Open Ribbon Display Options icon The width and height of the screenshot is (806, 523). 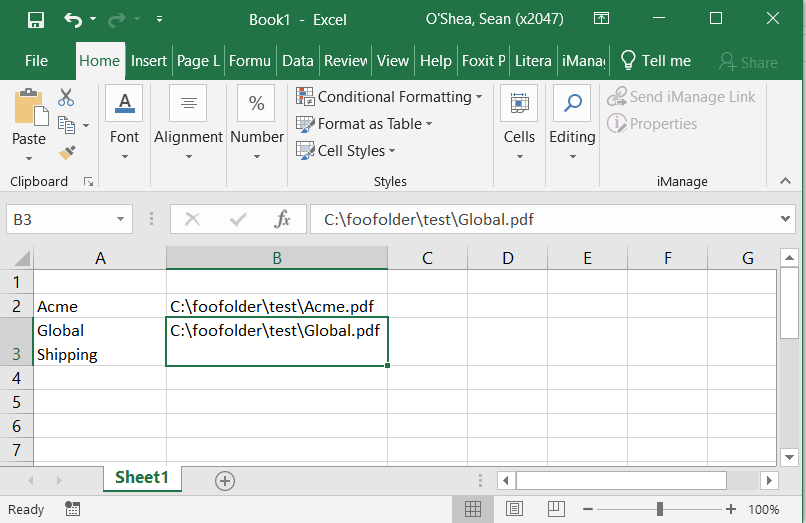(601, 19)
